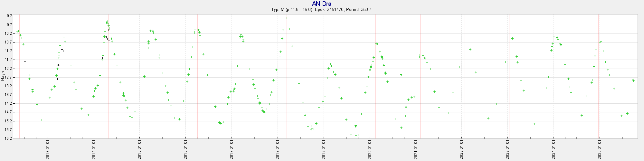Image resolution: width=644 pixels, height=161 pixels.
Task: Click the red maximum line at 2024 01 01
Action: [x=554, y=77]
